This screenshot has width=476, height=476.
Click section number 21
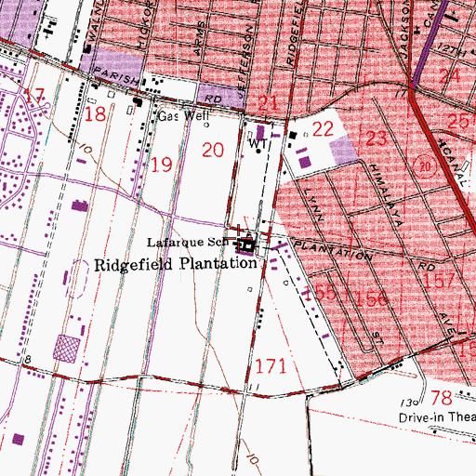(267, 103)
